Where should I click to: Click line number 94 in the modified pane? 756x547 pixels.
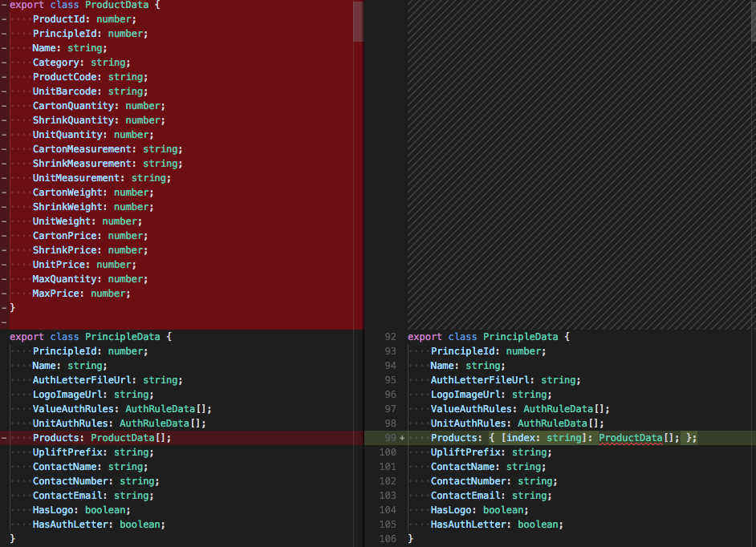pos(391,366)
